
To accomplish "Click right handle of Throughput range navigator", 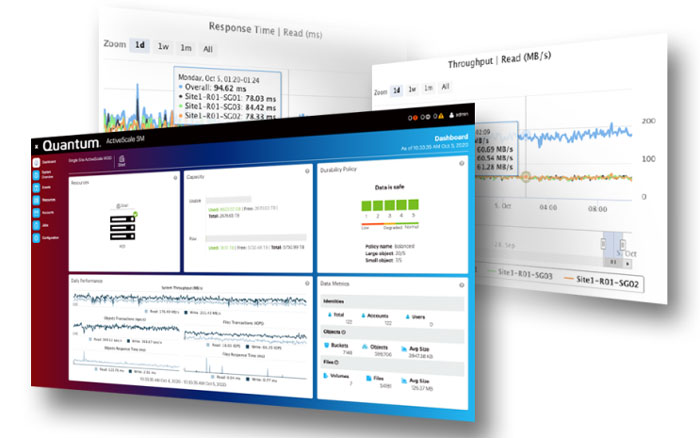I will pyautogui.click(x=622, y=245).
